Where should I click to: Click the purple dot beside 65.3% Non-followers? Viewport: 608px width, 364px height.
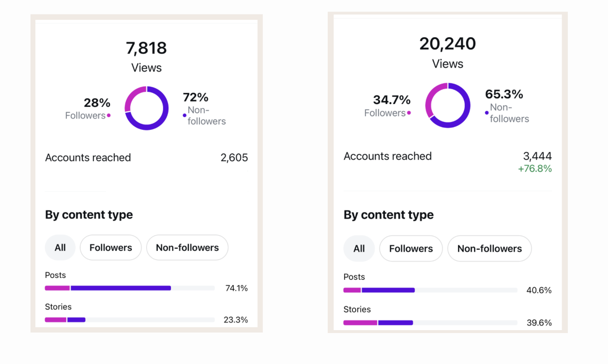coord(486,113)
